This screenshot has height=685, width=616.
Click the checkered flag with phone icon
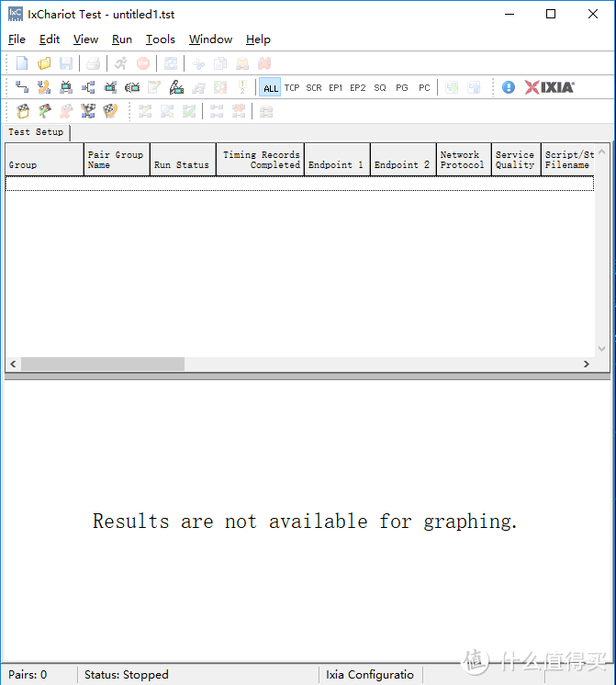pos(110,111)
